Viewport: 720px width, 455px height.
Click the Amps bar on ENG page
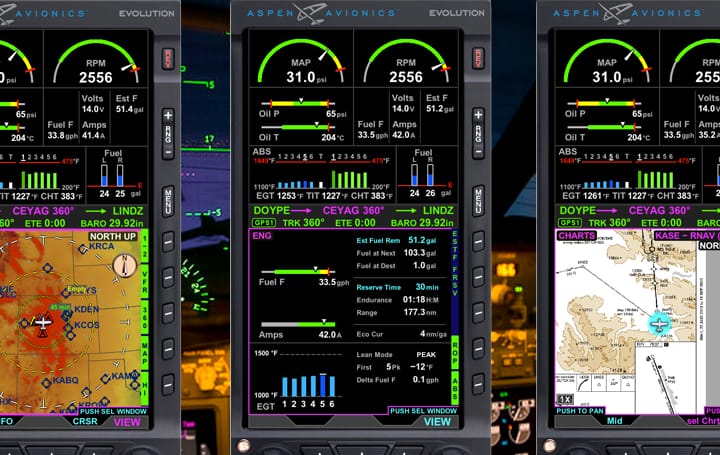tap(298, 324)
